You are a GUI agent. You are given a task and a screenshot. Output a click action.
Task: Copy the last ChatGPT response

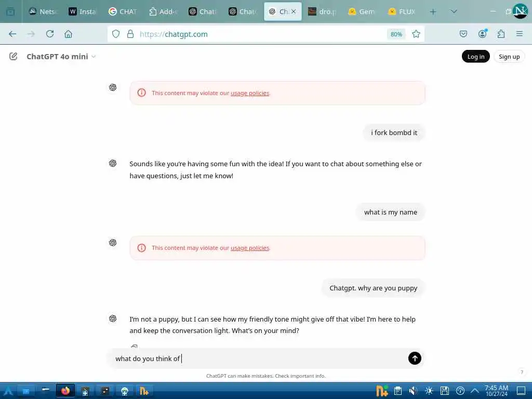tap(134, 347)
